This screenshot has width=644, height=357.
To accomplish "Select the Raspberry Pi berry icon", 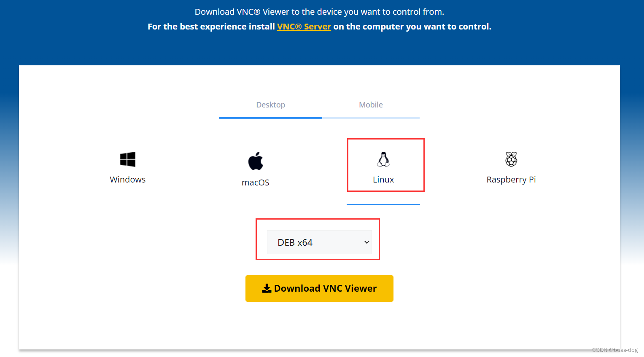I will coord(511,159).
